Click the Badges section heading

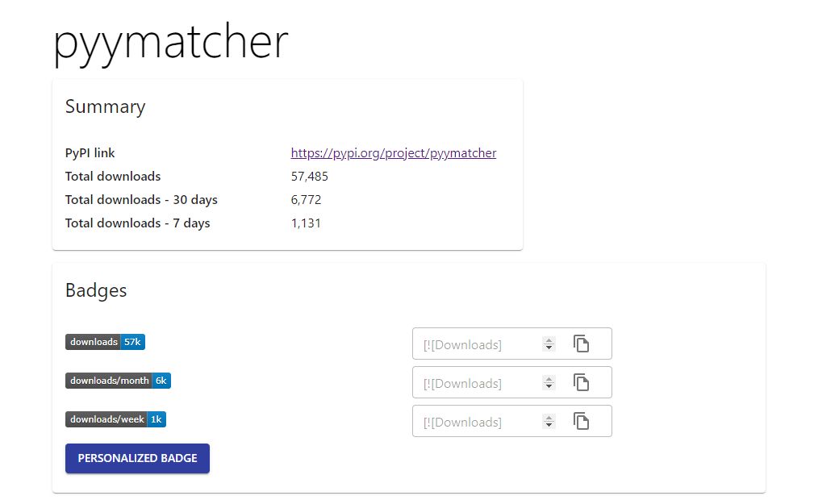pyautogui.click(x=96, y=290)
